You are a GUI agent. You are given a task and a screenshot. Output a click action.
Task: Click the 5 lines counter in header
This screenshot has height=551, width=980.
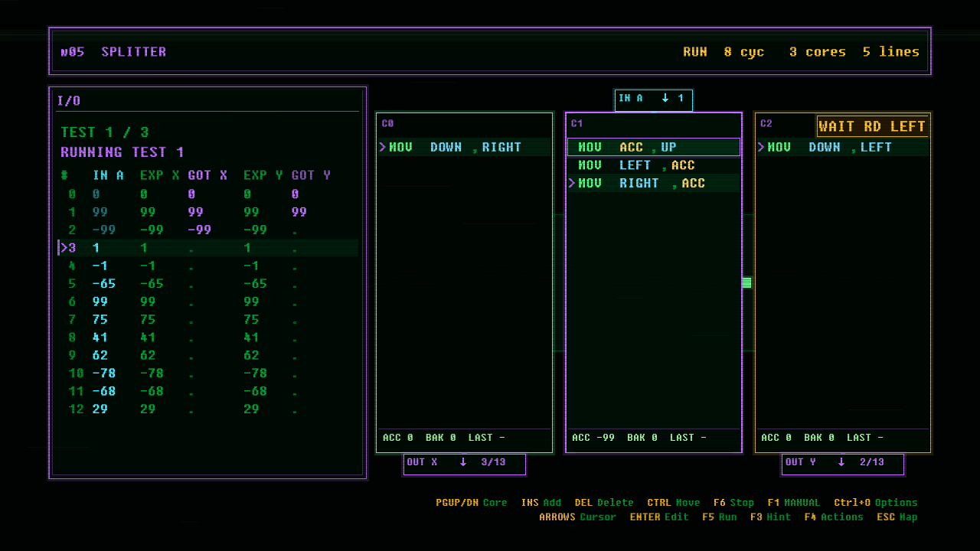[891, 52]
